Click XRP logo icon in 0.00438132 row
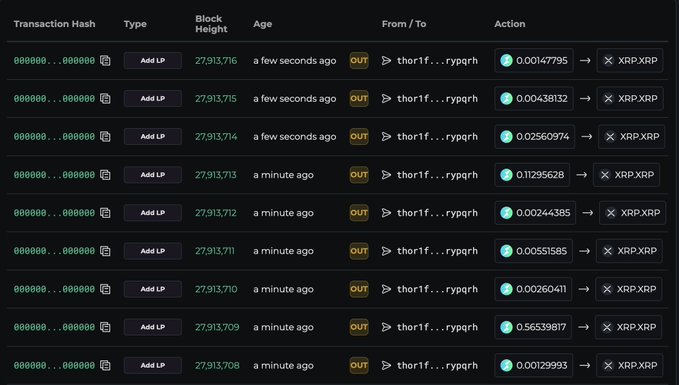 pyautogui.click(x=608, y=99)
